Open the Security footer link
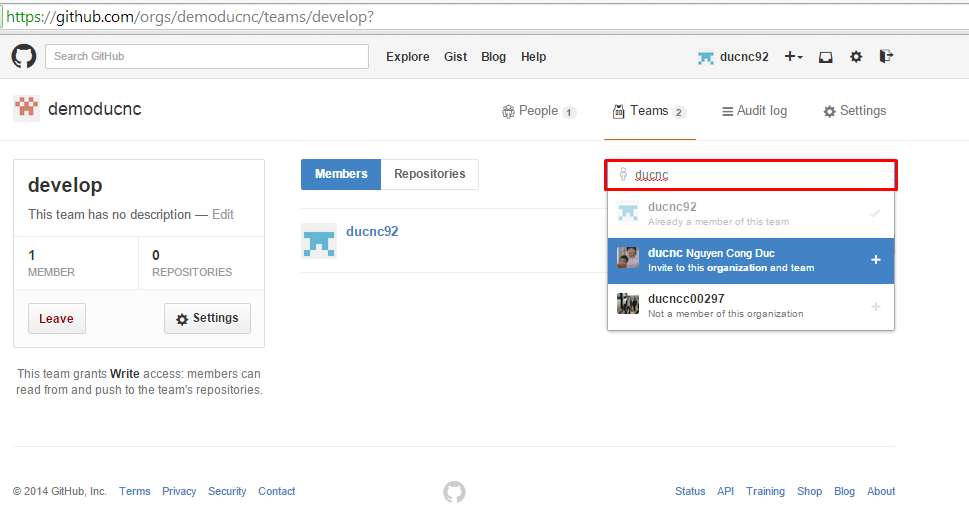969x523 pixels. point(227,491)
